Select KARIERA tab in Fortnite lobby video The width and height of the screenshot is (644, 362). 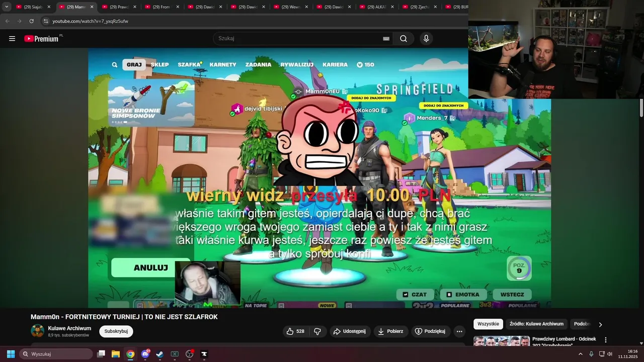[x=335, y=64]
